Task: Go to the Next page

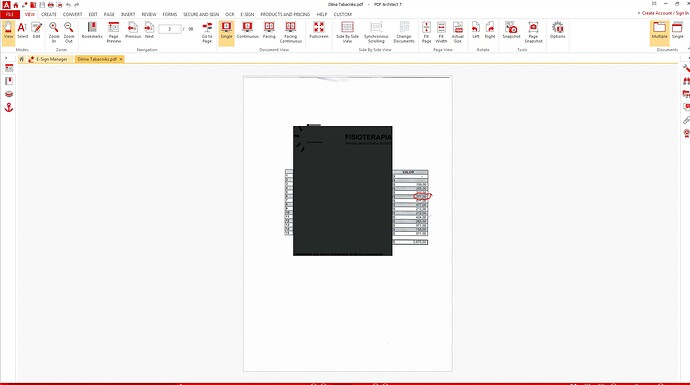Action: [149, 30]
